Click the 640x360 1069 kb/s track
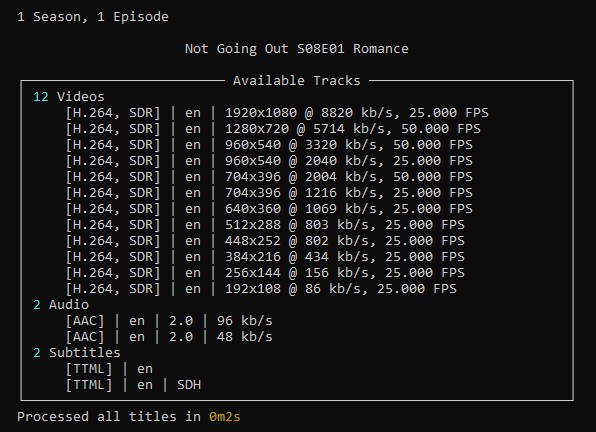 [x=269, y=209]
